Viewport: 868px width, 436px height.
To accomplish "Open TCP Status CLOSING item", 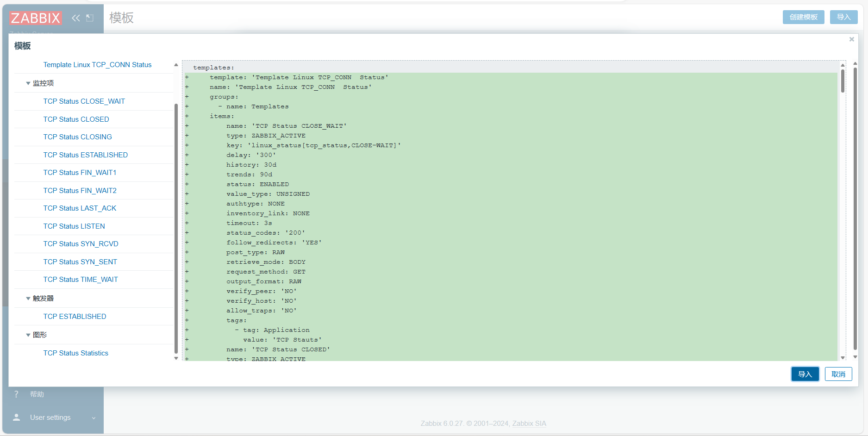I will pos(78,137).
